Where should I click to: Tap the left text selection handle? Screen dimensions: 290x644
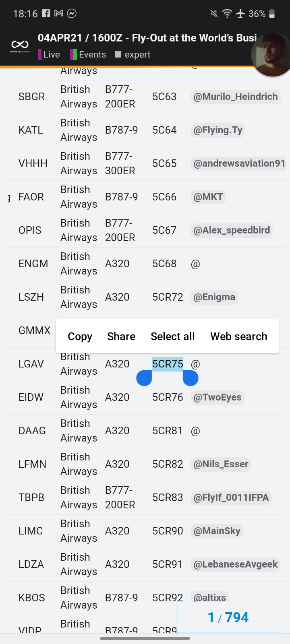144,378
